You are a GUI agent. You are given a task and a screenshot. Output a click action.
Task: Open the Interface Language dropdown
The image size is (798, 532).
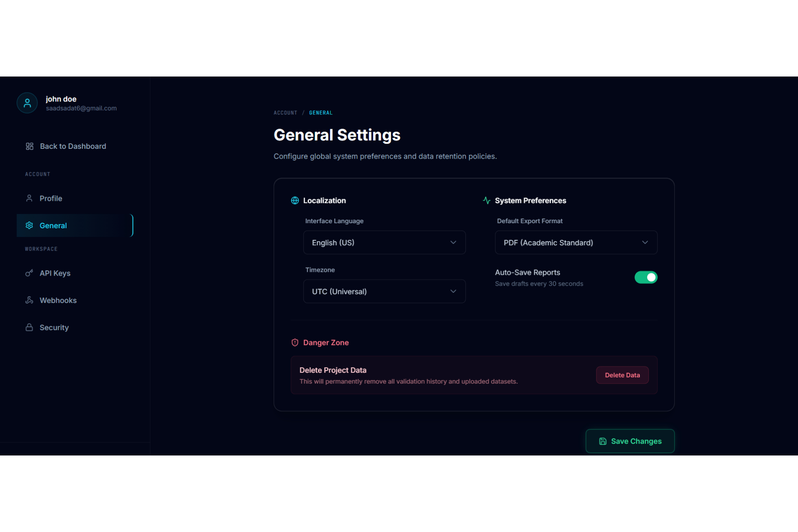[384, 242]
